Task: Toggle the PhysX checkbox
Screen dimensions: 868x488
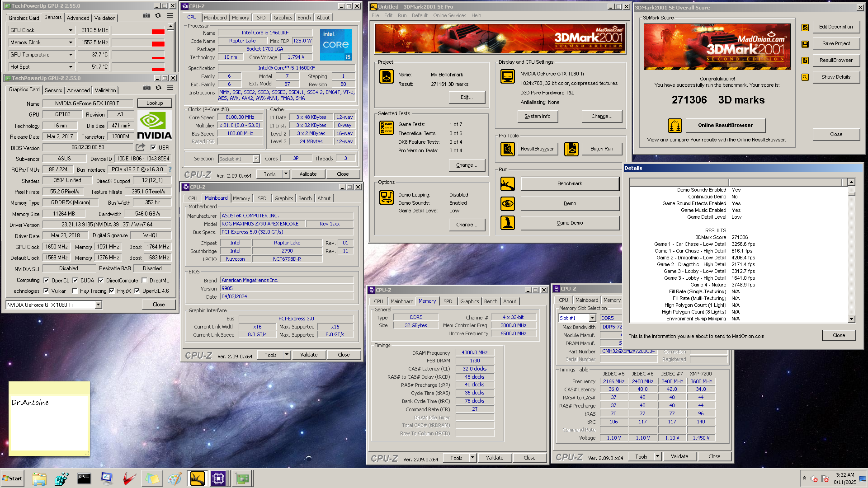Action: pyautogui.click(x=112, y=291)
